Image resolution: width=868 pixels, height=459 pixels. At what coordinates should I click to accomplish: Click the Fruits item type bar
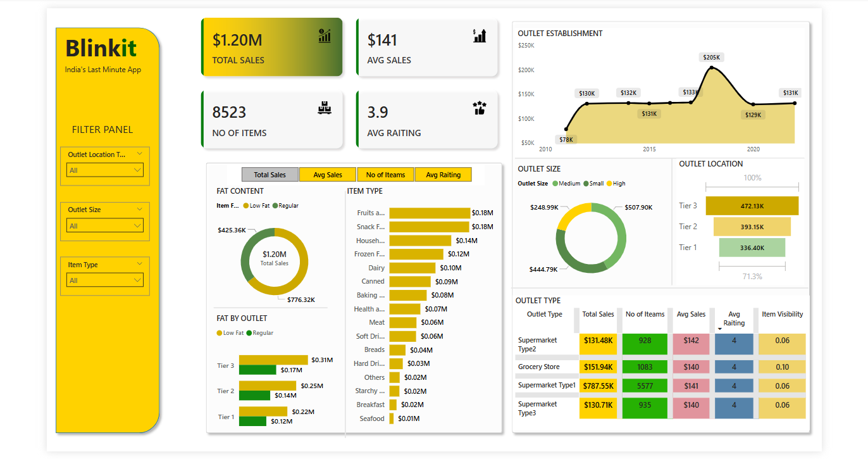pyautogui.click(x=430, y=213)
